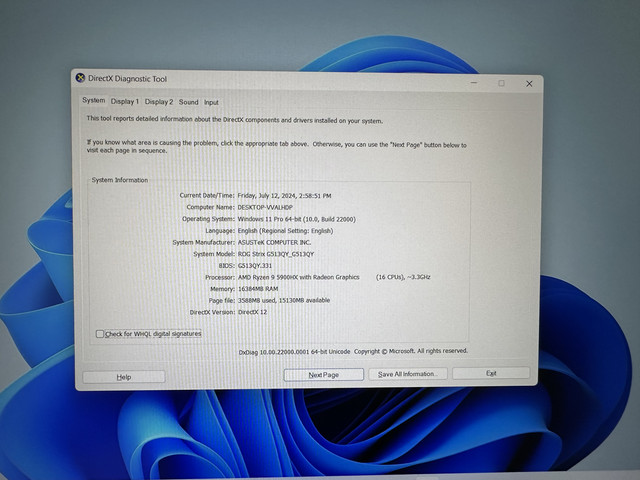Click the (16 CPUs), ~3.3GHz text

click(403, 277)
